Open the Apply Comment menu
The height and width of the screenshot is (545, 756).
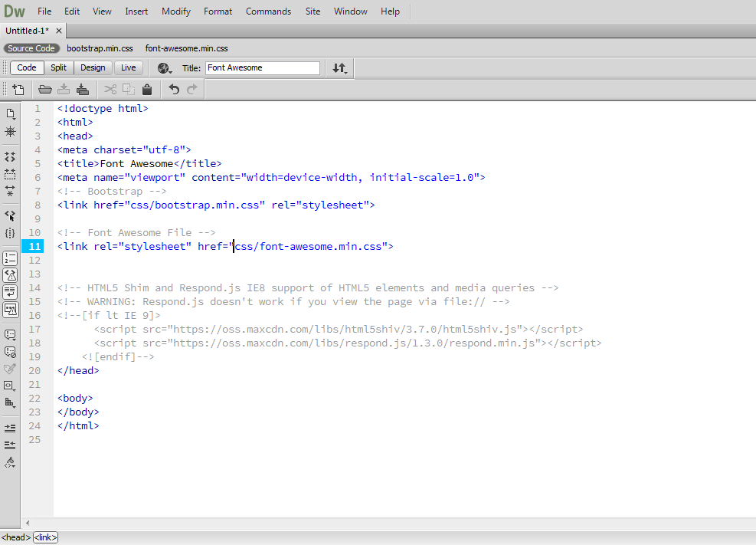[x=10, y=335]
